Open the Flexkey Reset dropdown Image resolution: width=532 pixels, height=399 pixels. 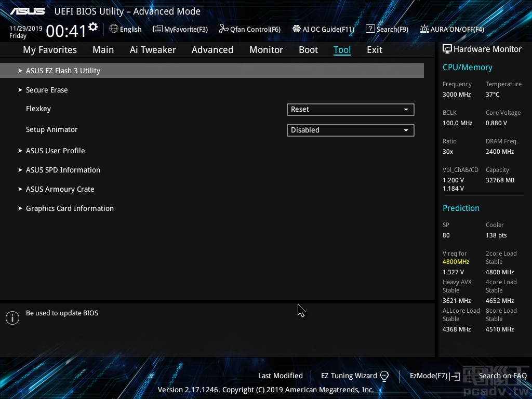pos(350,110)
